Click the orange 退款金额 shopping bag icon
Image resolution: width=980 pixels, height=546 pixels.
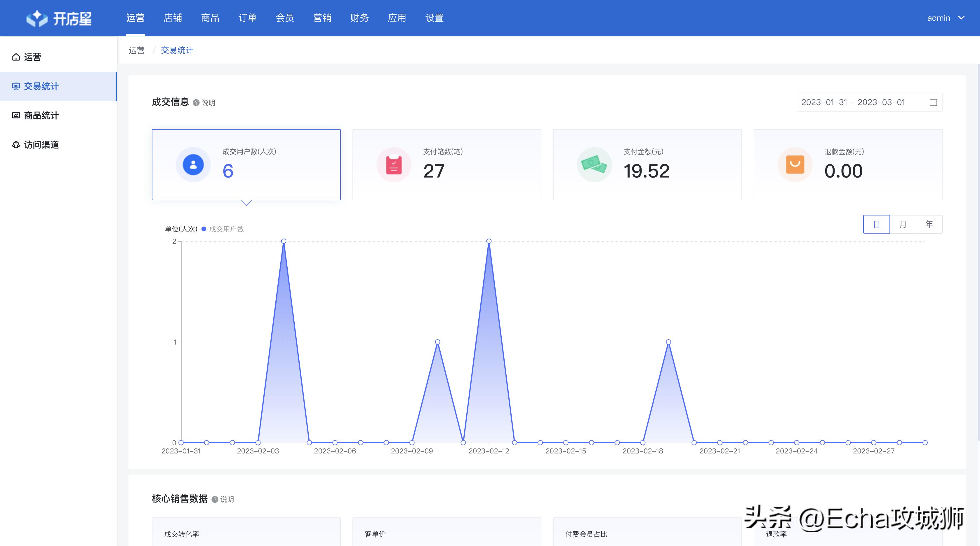tap(795, 164)
